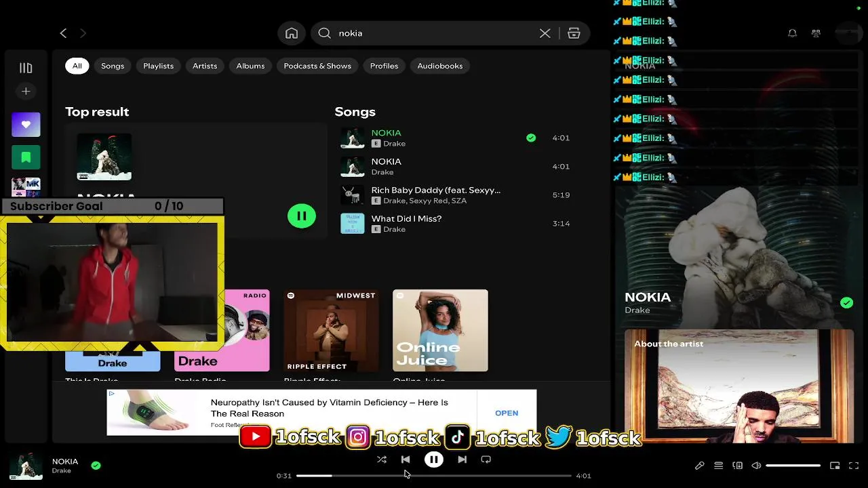Play Rich Baby Daddy song row
Viewport: 868px width, 488px height.
(457, 195)
